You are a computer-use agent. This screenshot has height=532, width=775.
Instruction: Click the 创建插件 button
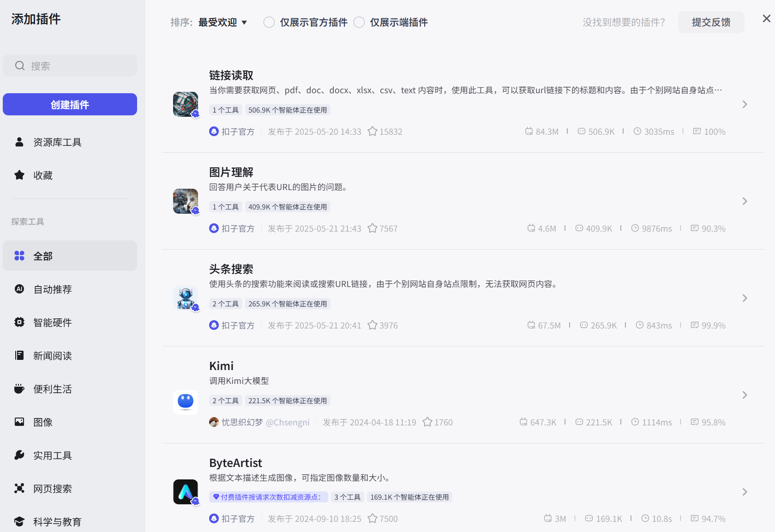(x=70, y=104)
